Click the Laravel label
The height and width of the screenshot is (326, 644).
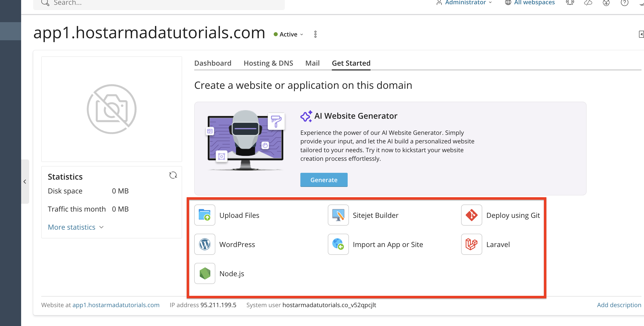coord(498,244)
